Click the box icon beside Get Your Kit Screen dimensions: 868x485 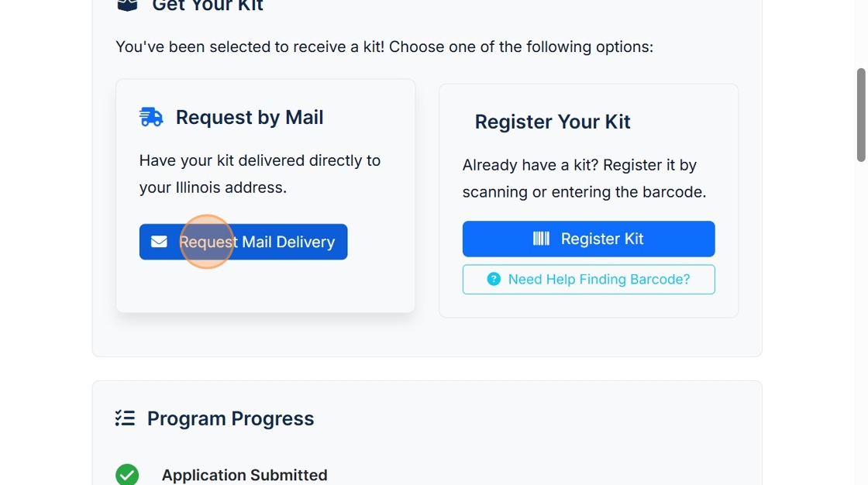point(127,5)
